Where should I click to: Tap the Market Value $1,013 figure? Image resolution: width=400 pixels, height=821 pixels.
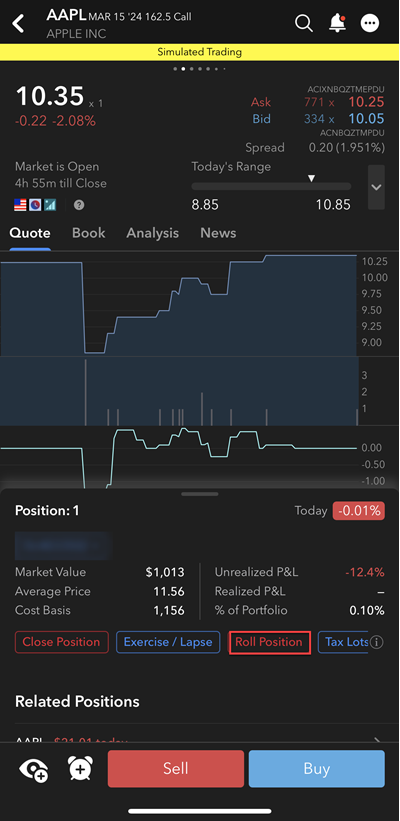click(x=165, y=572)
